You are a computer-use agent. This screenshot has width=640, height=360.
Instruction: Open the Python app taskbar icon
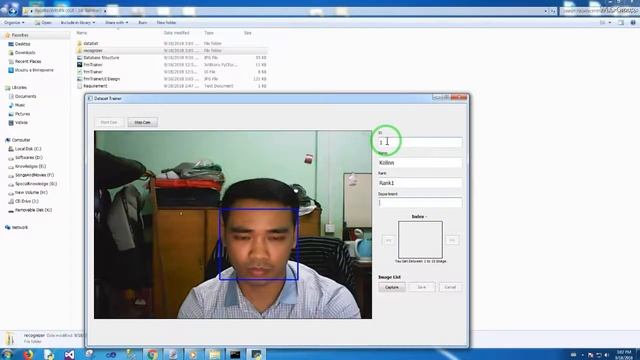256,355
